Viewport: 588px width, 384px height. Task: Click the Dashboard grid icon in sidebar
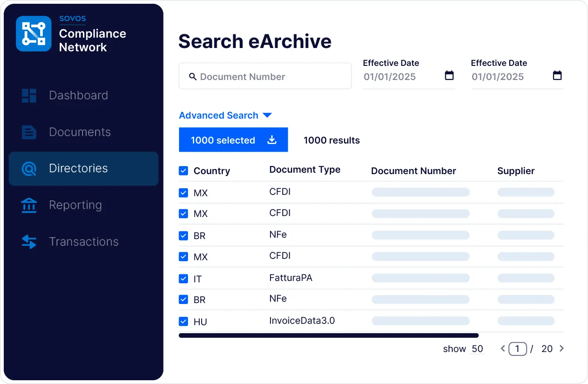tap(29, 96)
